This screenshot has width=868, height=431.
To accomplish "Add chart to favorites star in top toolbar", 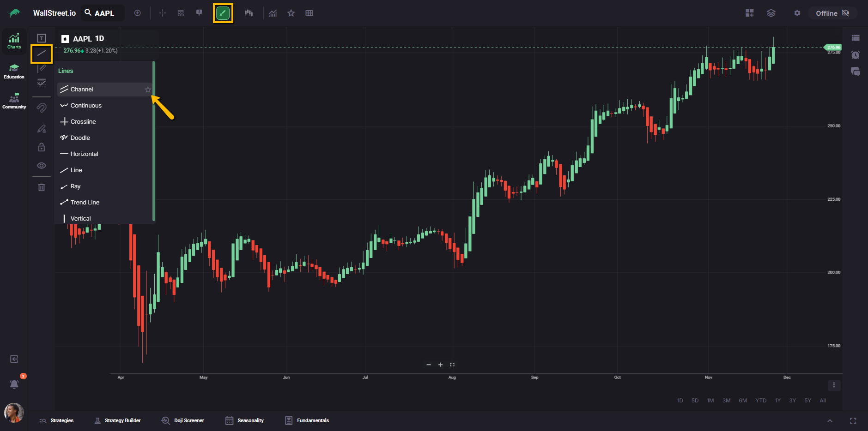I will (291, 13).
